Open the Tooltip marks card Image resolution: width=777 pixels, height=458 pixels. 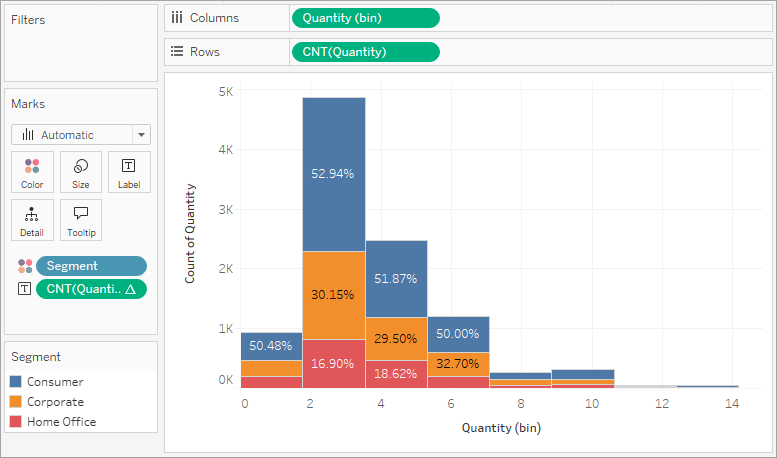81,220
